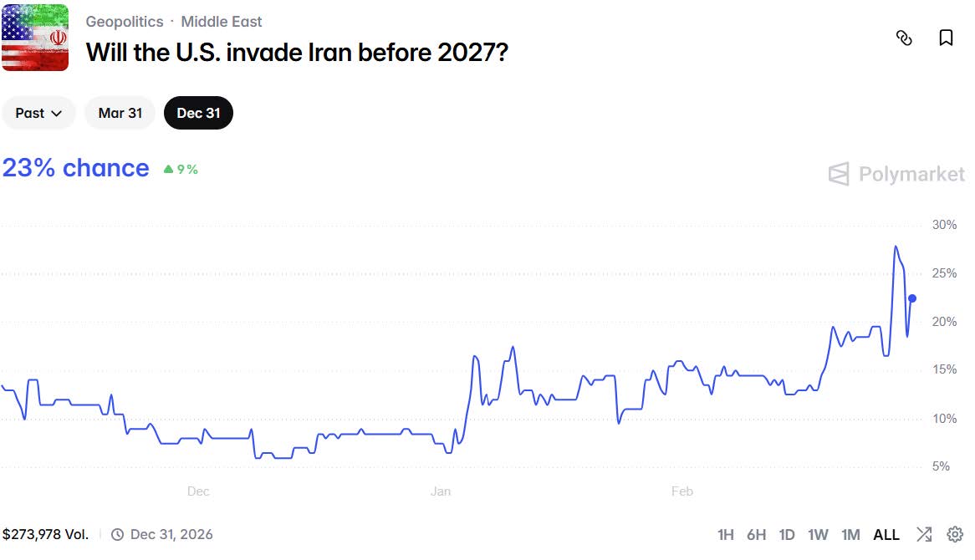Screen dimensions: 975x560
Task: Click the Polymarket logo watermark
Action: (x=896, y=174)
